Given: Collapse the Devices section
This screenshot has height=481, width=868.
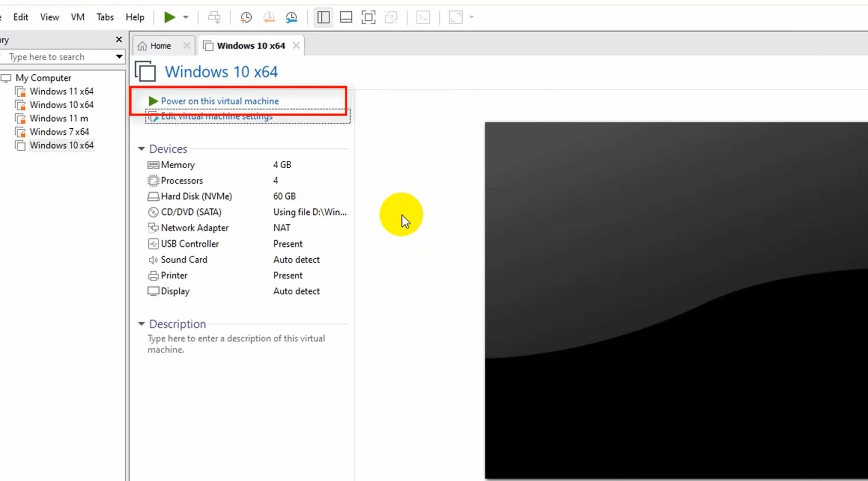Looking at the screenshot, I should click(141, 149).
